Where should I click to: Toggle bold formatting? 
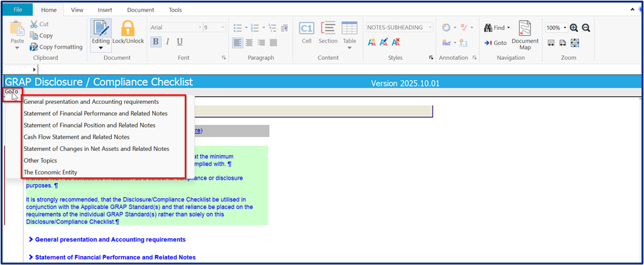[155, 41]
